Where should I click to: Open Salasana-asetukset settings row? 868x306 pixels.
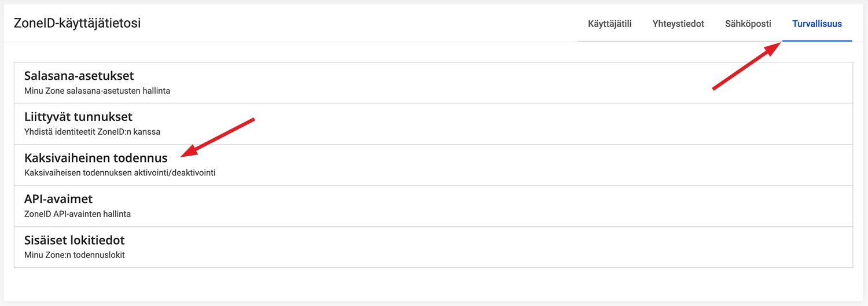[79, 76]
